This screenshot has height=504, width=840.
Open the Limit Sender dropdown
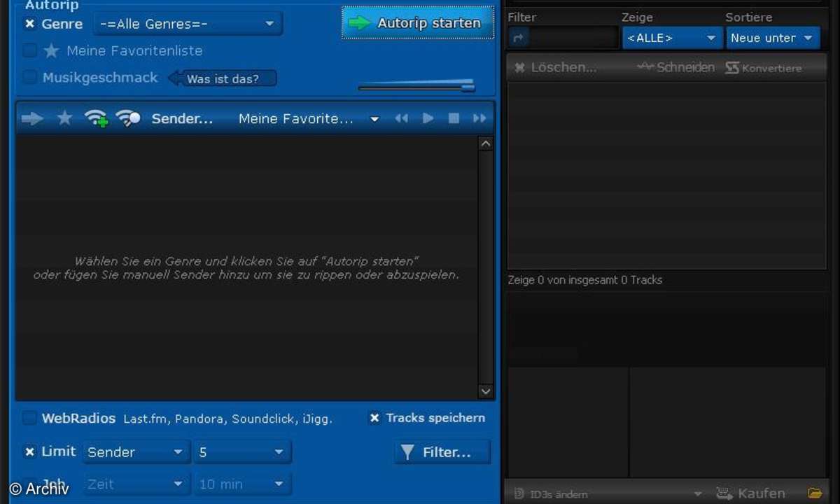pyautogui.click(x=136, y=452)
